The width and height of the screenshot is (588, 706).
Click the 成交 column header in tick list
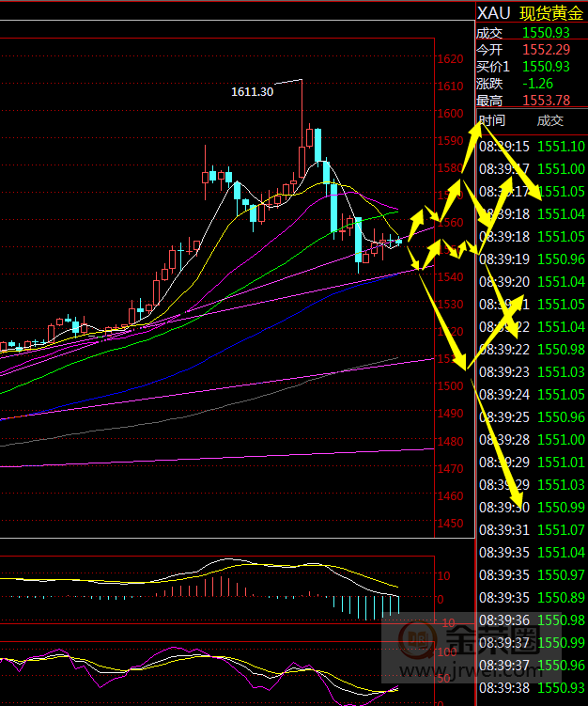click(x=549, y=120)
